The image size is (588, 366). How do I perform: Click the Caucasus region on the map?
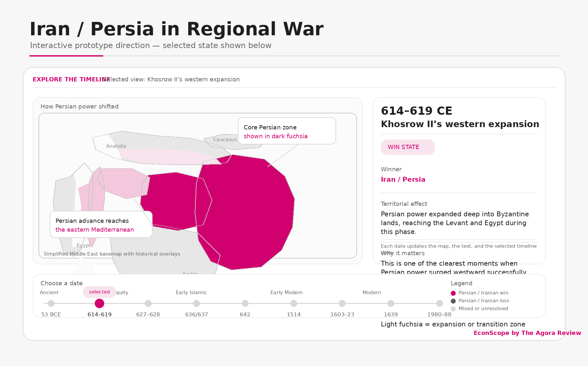225,140
